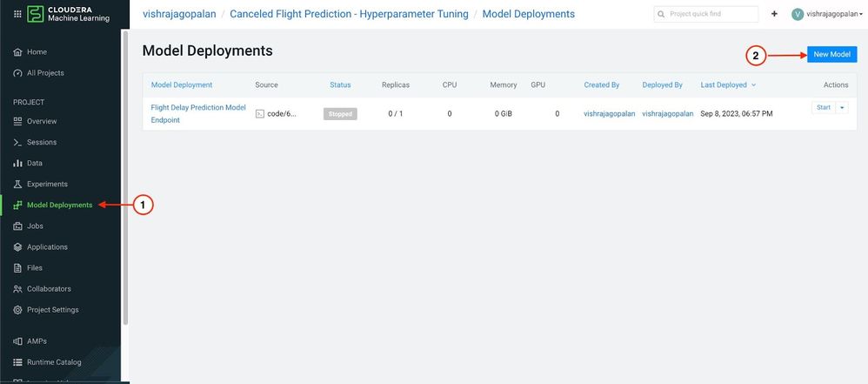
Task: Expand the Start action dropdown arrow
Action: (x=842, y=107)
